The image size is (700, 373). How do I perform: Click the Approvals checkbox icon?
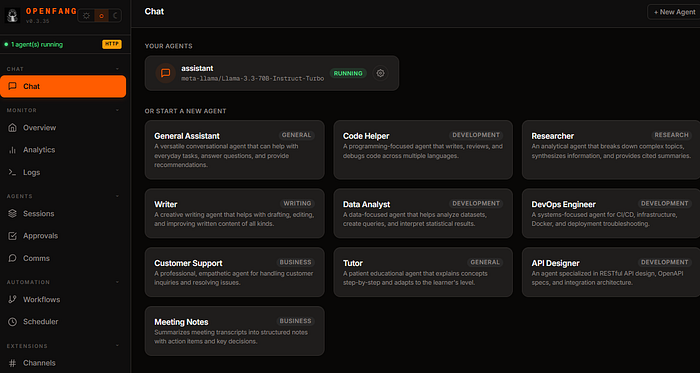click(x=12, y=236)
